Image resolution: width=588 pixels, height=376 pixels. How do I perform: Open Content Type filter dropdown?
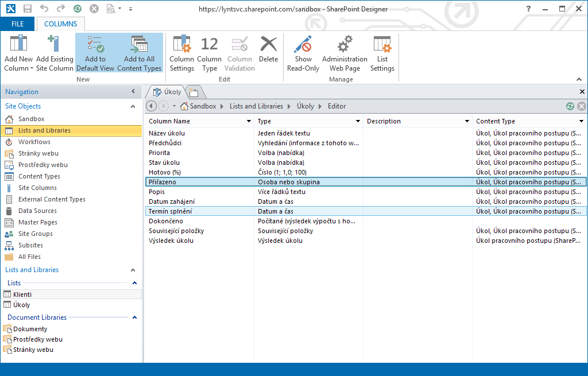click(581, 121)
